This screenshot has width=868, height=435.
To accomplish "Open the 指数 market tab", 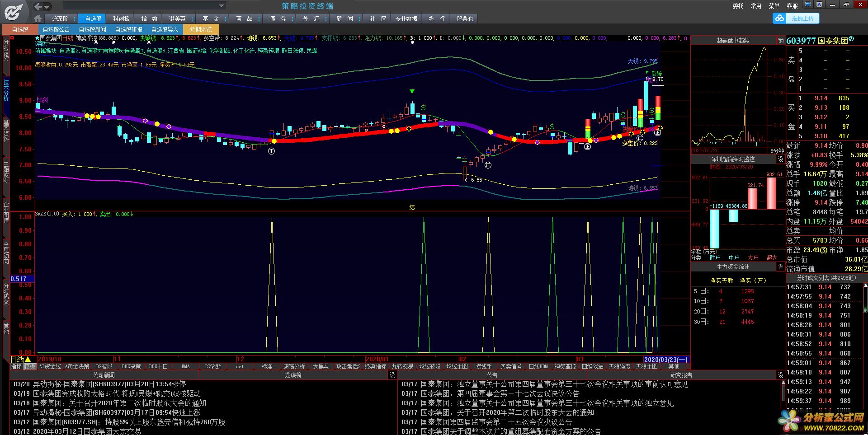I will coord(149,19).
